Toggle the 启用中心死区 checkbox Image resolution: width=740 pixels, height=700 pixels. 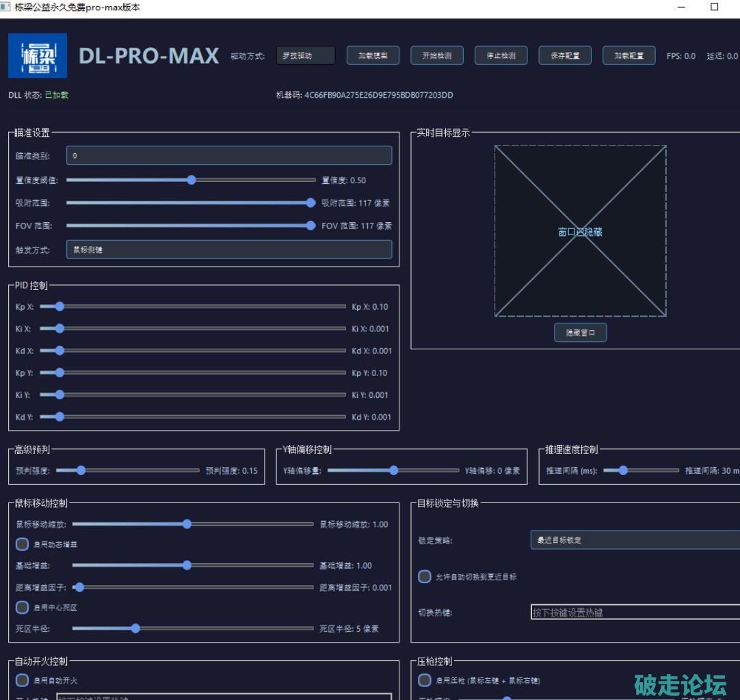point(23,607)
